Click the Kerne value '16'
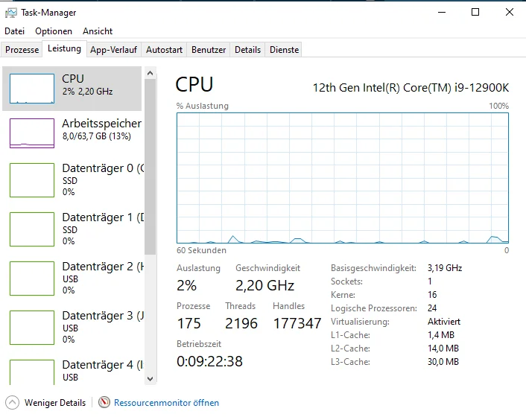Viewport: 526px width, 420px height. click(432, 295)
